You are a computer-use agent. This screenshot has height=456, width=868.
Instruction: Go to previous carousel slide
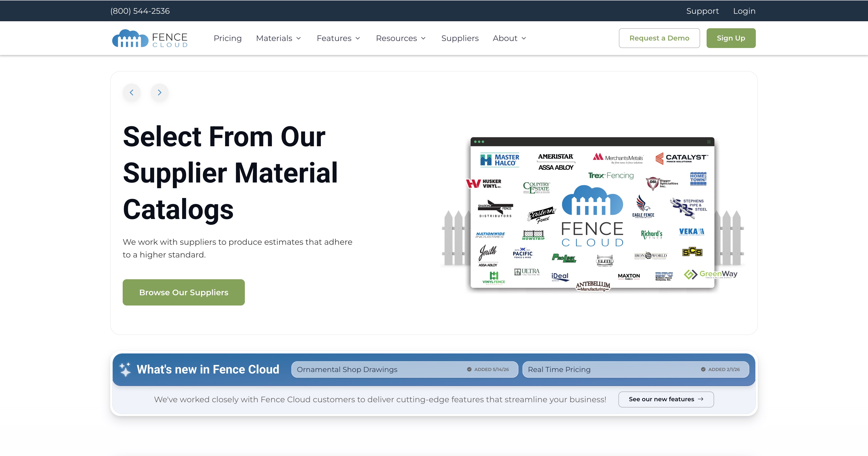click(x=132, y=92)
